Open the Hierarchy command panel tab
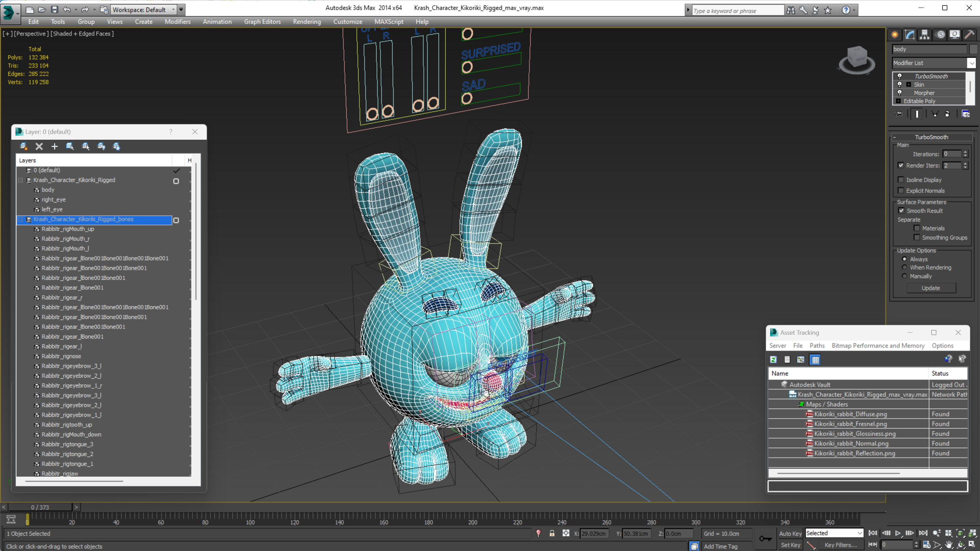Image resolution: width=980 pixels, height=551 pixels. 924,35
